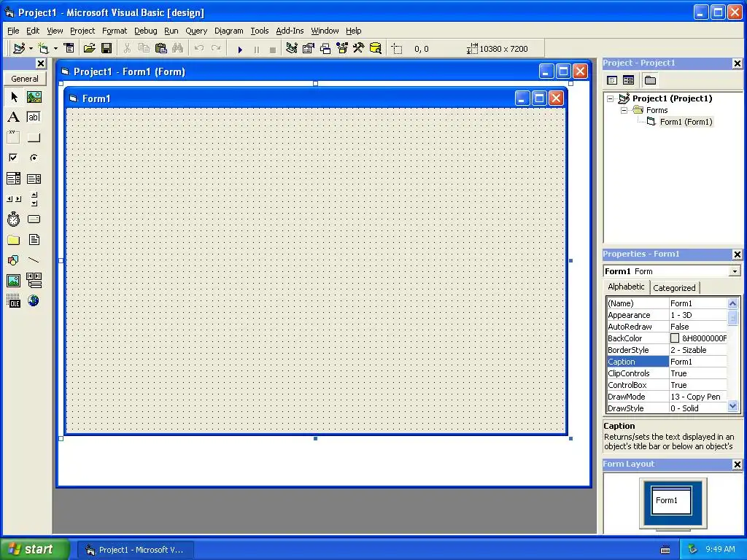Screen dimensions: 747x560
Task: Select the VScrollBar control tool
Action: point(34,199)
